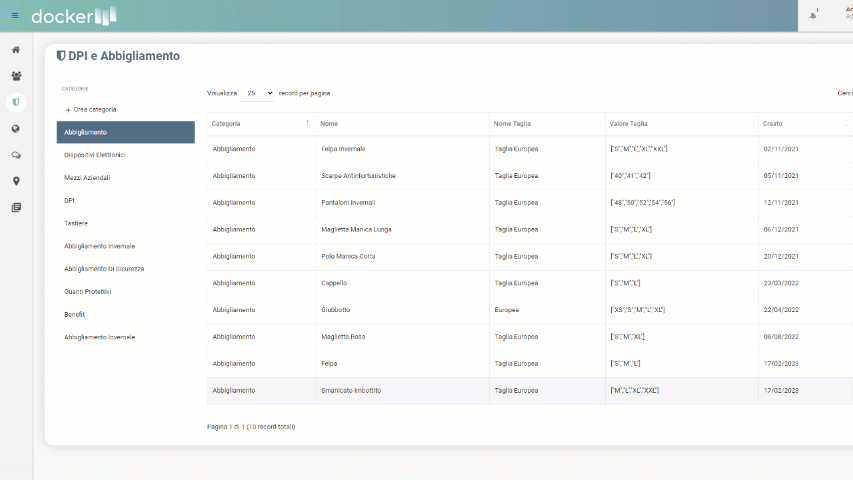
Task: Sort the table by the Nome column
Action: point(401,124)
